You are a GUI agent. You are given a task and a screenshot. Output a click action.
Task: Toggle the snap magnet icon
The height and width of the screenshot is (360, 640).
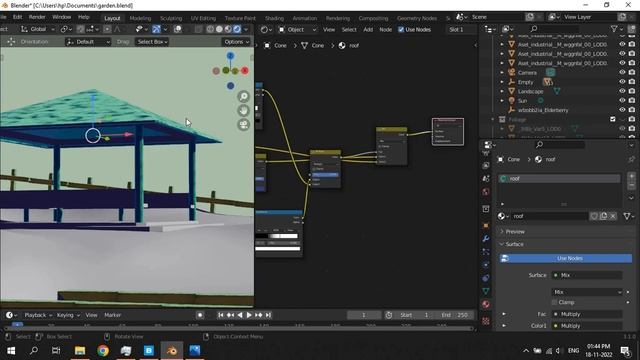[80, 29]
